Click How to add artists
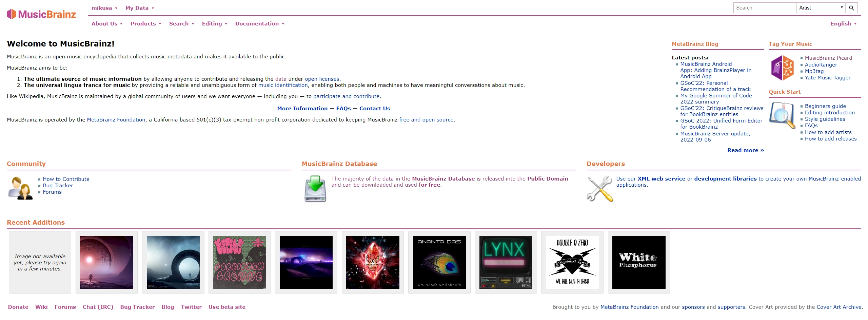This screenshot has width=868, height=320. click(828, 132)
